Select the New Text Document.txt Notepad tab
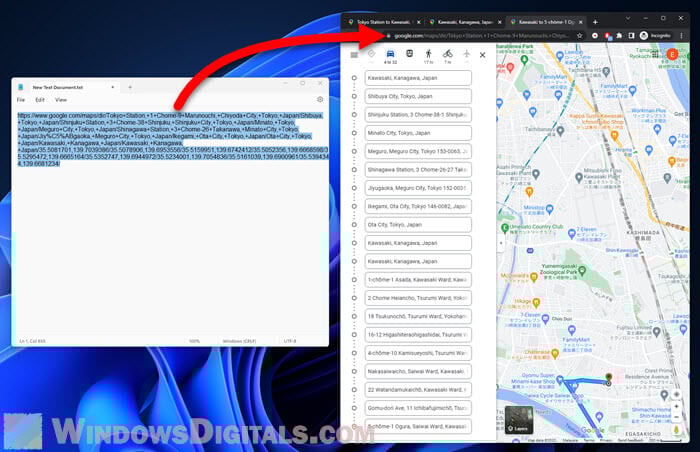The image size is (700, 452). point(66,87)
